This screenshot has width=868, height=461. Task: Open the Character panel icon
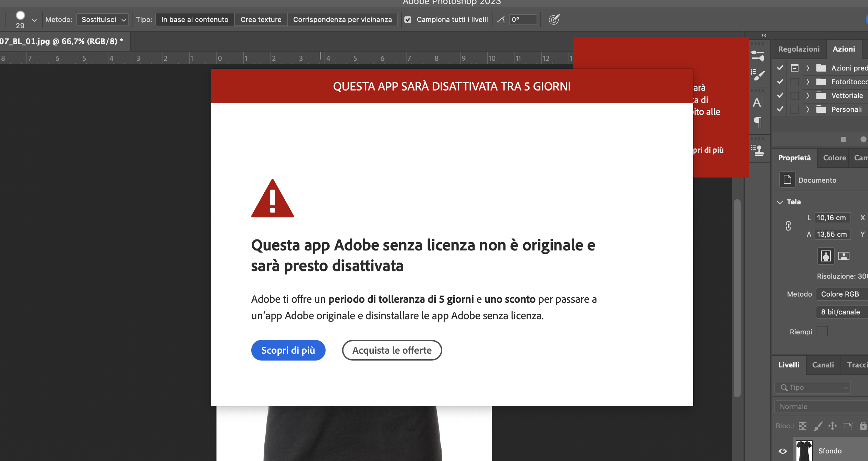758,103
